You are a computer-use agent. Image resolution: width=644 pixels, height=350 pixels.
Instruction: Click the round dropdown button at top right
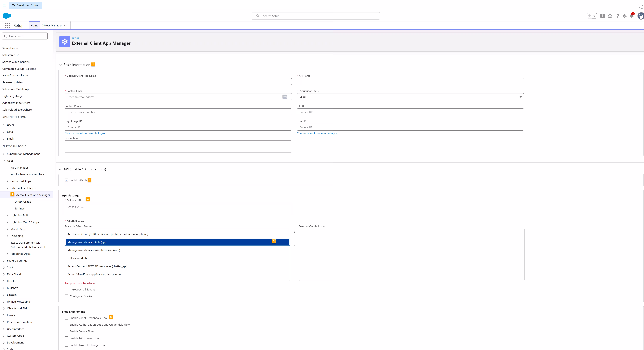tap(642, 5)
